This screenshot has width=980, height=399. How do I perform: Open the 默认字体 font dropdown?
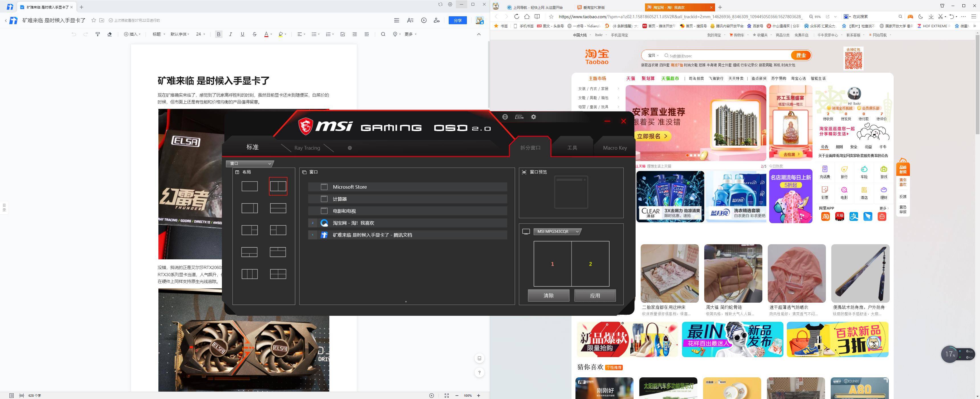(x=179, y=34)
